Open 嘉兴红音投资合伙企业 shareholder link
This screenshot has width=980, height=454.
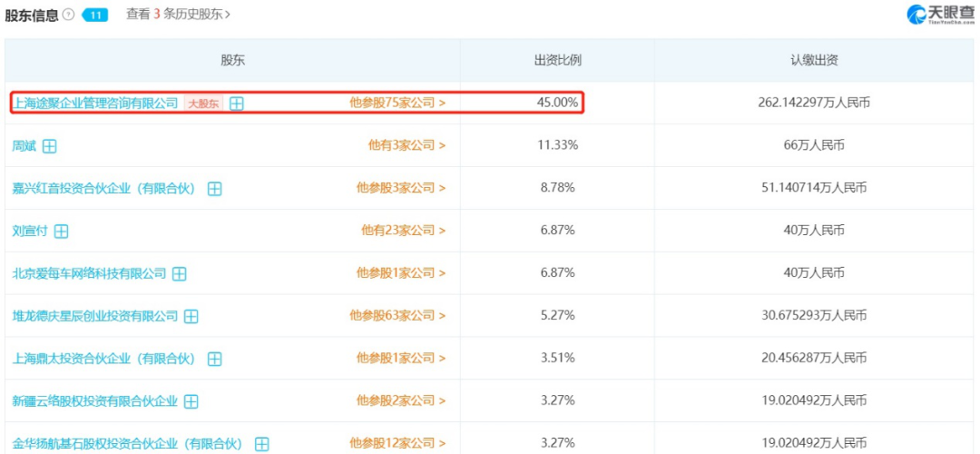104,188
